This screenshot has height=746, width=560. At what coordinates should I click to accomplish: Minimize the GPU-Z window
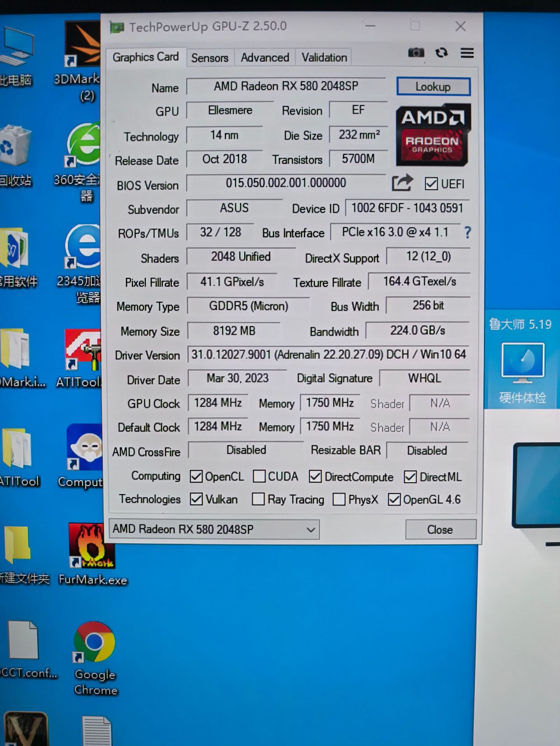(x=371, y=26)
